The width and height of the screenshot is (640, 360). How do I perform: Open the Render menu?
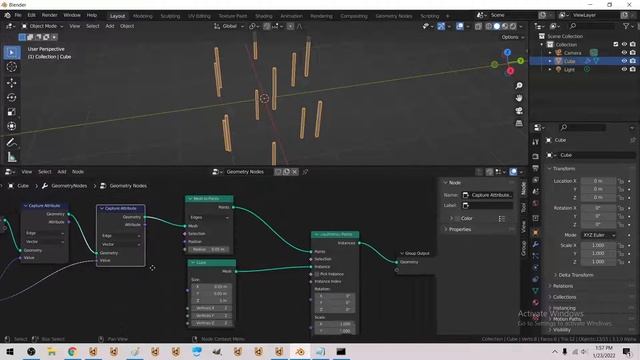(x=49, y=15)
